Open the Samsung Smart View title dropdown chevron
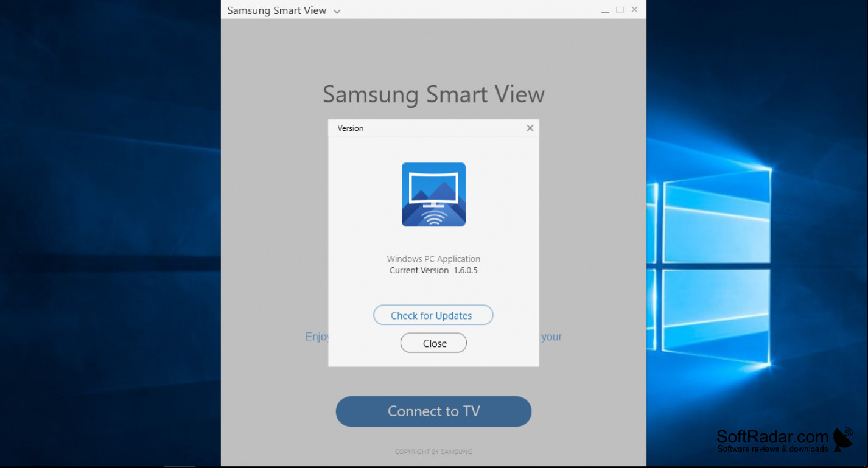 (x=337, y=12)
